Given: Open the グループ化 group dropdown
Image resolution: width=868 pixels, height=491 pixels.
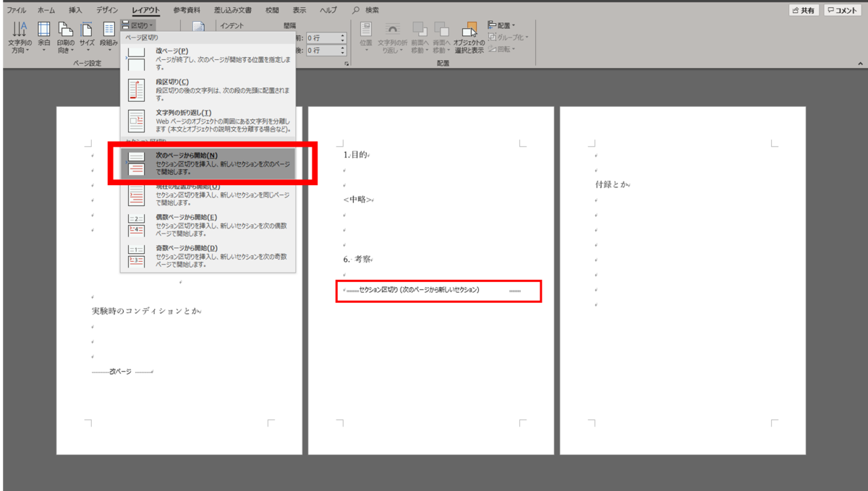Looking at the screenshot, I should click(x=509, y=37).
